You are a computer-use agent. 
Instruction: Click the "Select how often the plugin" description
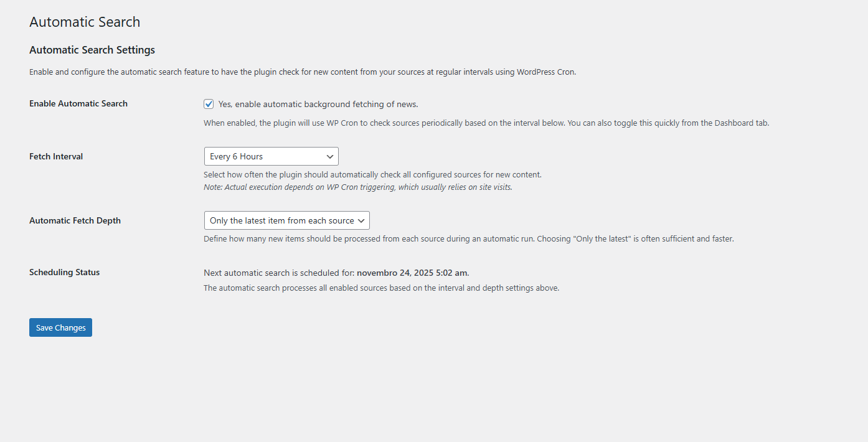click(372, 174)
